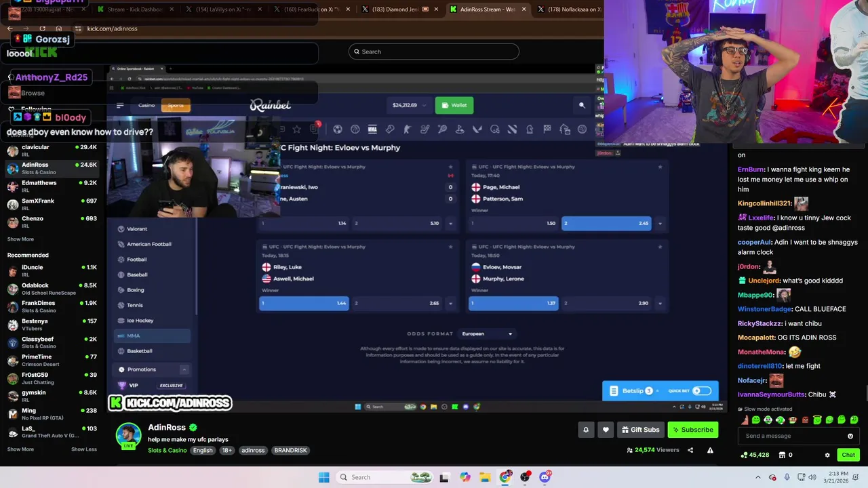Deselect odds 2.45 for Patterson, Sam

coord(607,223)
